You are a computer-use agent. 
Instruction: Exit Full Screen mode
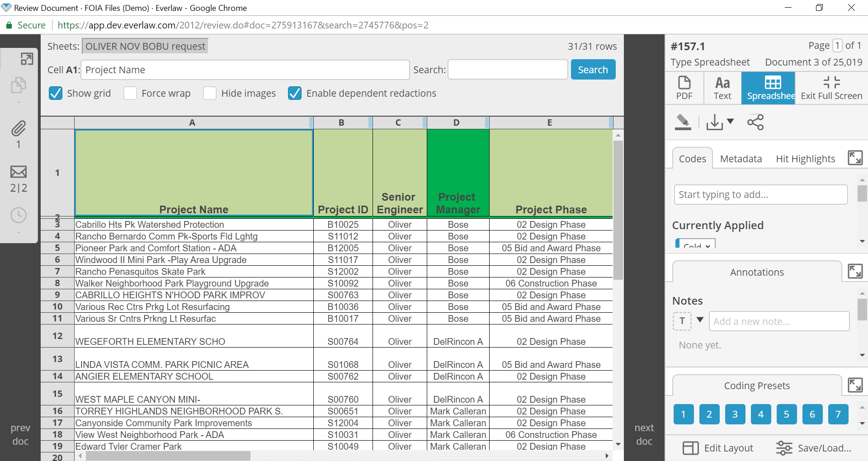[x=831, y=88]
